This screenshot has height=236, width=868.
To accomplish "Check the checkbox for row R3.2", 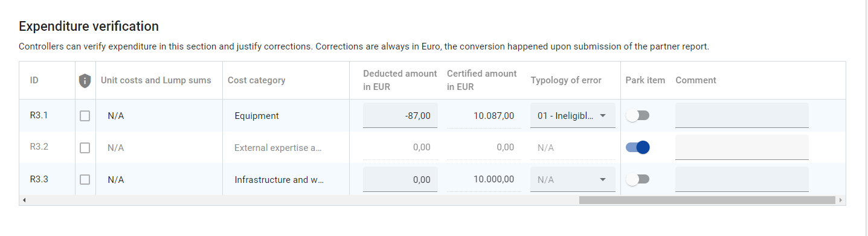I will point(85,147).
